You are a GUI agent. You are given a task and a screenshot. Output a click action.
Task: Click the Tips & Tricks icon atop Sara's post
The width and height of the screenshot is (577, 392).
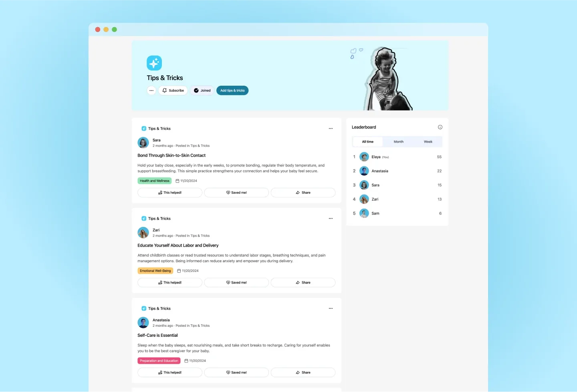(x=144, y=129)
